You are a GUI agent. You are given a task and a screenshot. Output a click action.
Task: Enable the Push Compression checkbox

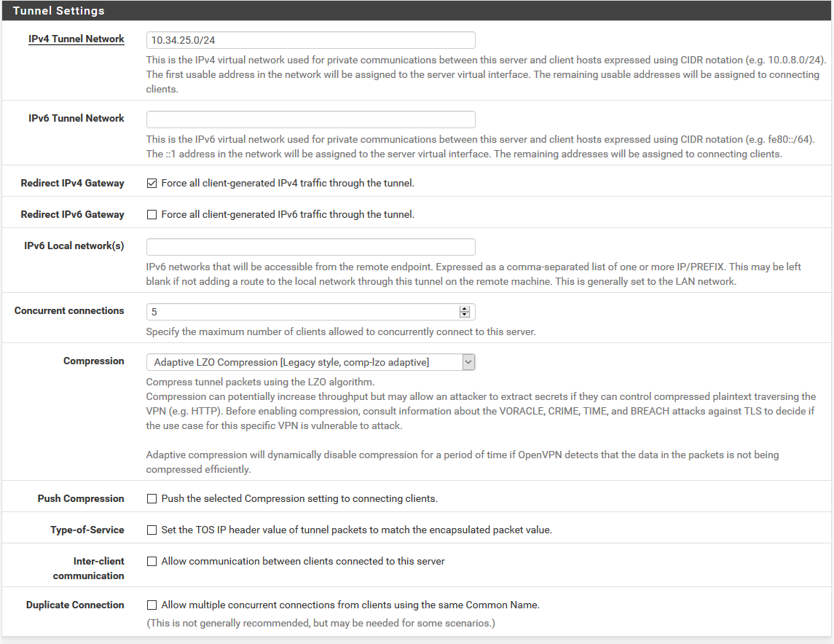click(152, 499)
